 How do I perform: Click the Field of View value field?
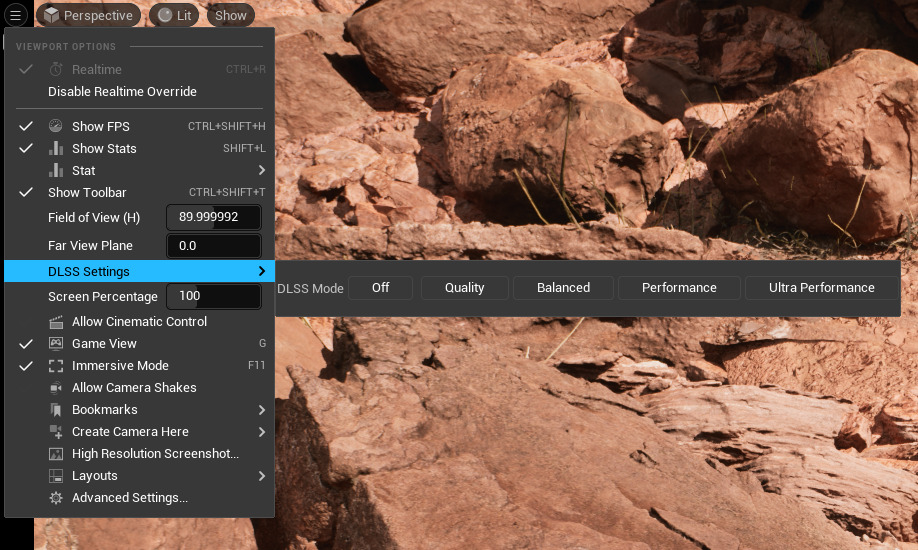tap(214, 217)
